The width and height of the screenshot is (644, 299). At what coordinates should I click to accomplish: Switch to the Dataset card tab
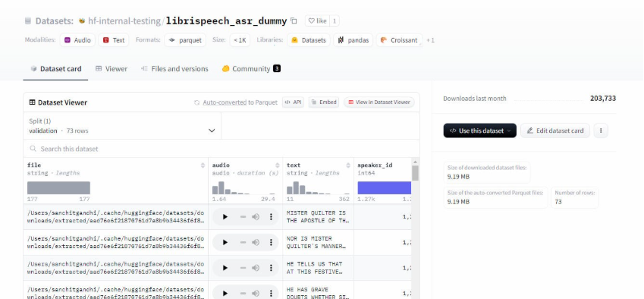point(56,68)
